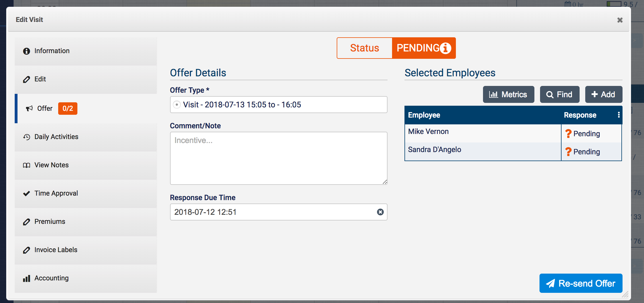The width and height of the screenshot is (644, 303).
Task: Close the Edit Visit dialog
Action: [620, 20]
